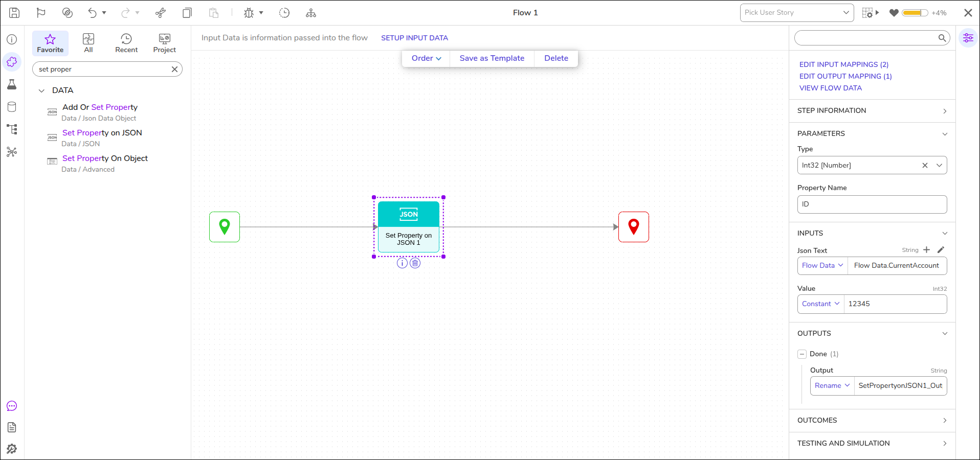Close the flow designer with the X
The image size is (980, 460).
click(968, 13)
